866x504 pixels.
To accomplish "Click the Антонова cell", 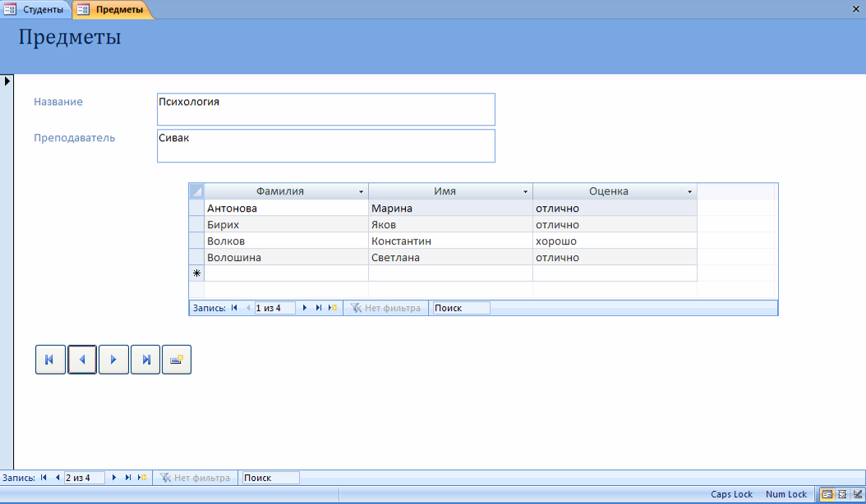I will tap(286, 208).
